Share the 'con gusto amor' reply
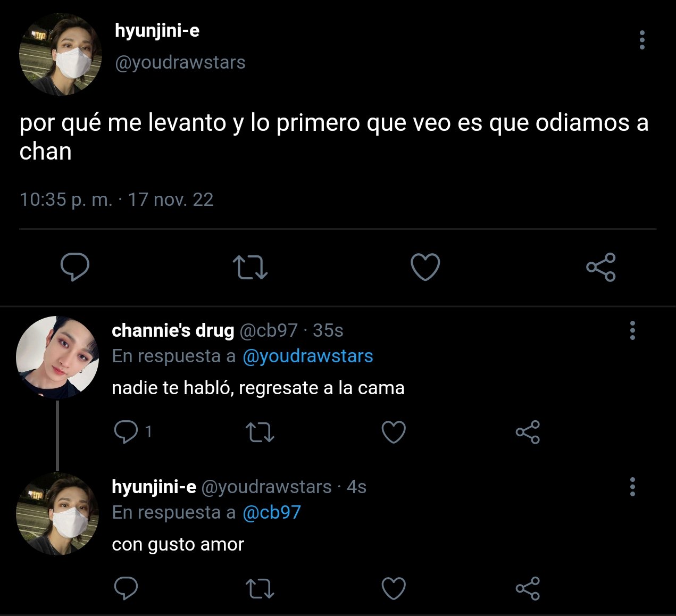Viewport: 676px width, 616px height. click(528, 588)
